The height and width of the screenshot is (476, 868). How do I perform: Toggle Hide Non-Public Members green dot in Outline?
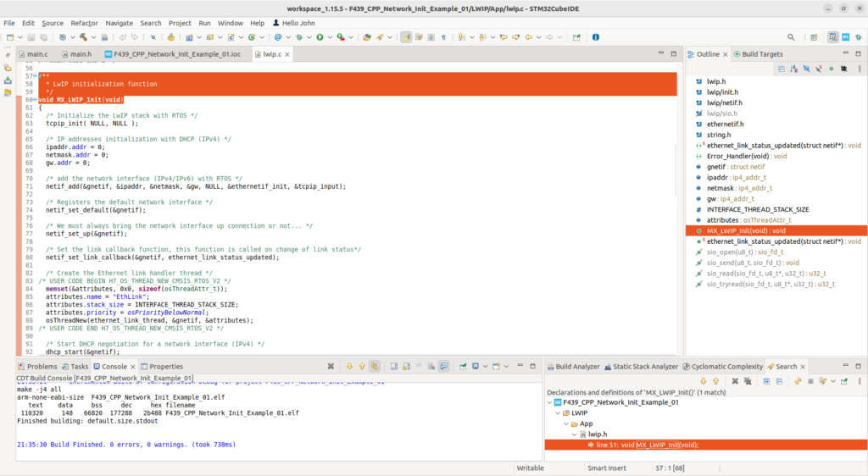831,69
